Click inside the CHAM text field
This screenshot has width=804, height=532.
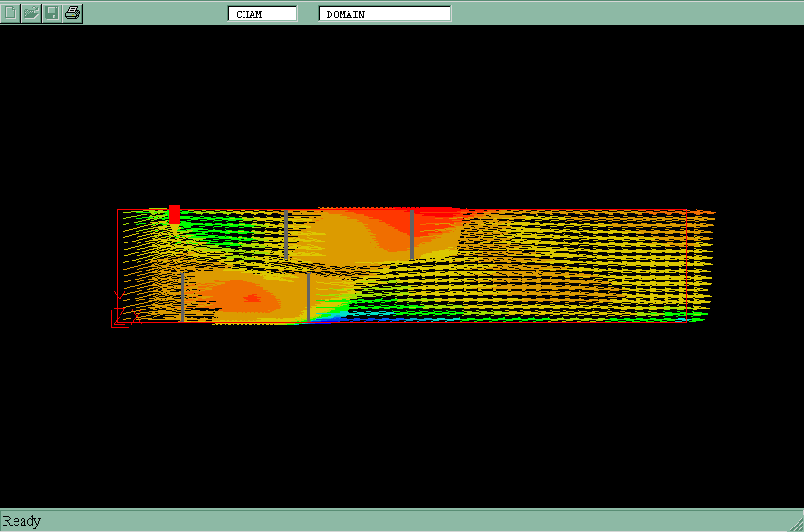click(x=263, y=14)
